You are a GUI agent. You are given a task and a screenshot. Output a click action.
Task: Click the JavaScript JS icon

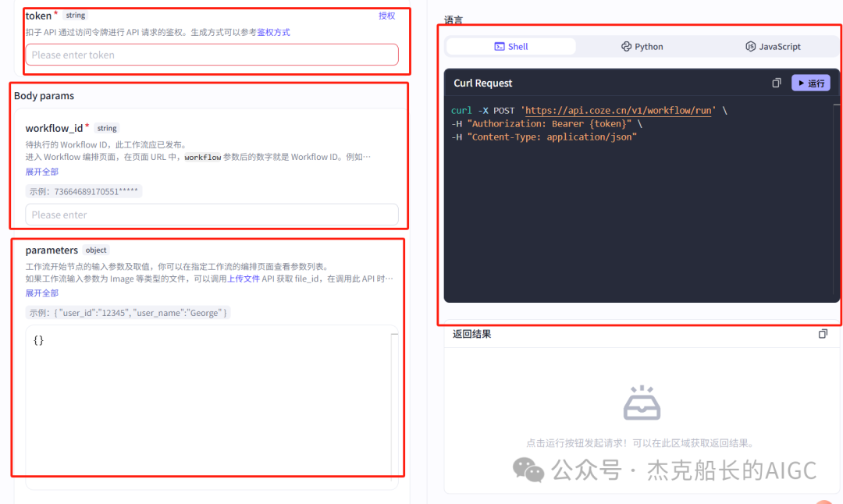[751, 47]
